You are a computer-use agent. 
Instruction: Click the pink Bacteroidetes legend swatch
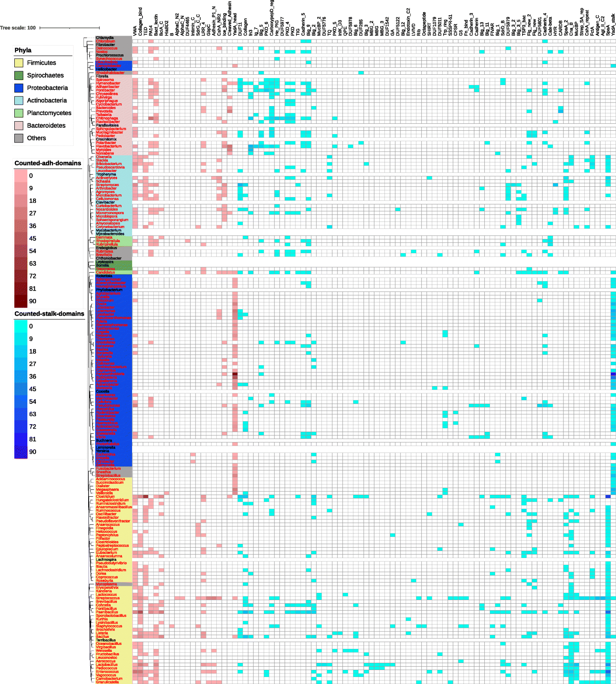19,126
